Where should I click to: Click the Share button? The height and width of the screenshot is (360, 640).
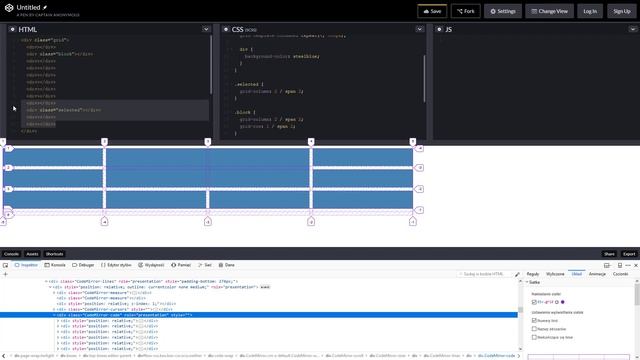pyautogui.click(x=609, y=254)
